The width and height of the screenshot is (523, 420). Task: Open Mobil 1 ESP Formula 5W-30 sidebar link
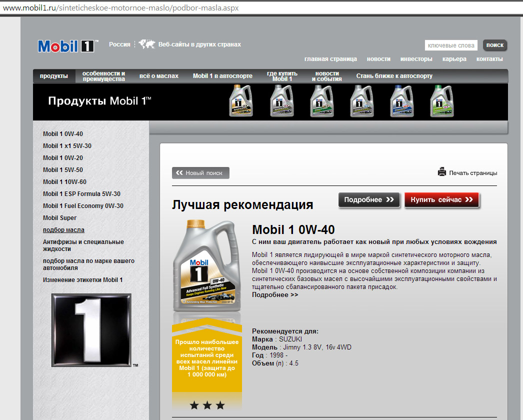click(81, 194)
